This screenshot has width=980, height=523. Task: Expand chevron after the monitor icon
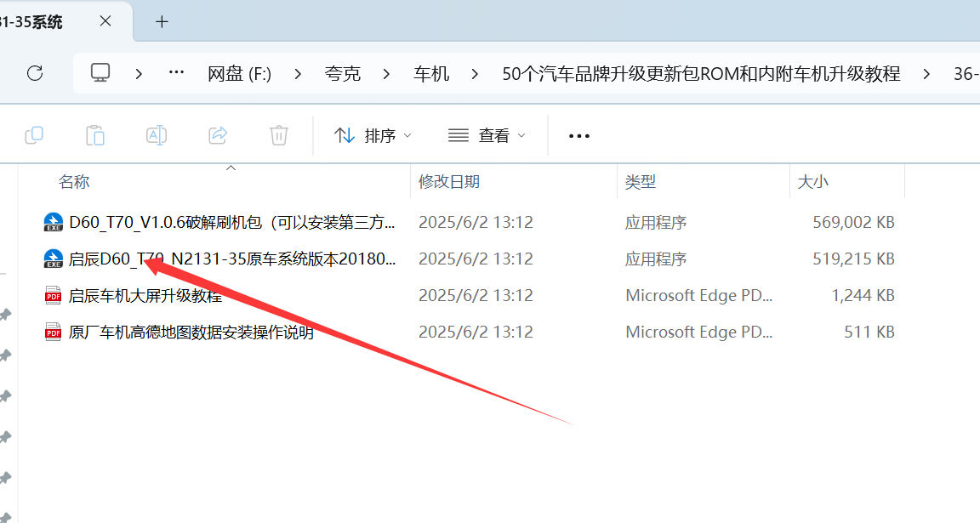click(139, 74)
